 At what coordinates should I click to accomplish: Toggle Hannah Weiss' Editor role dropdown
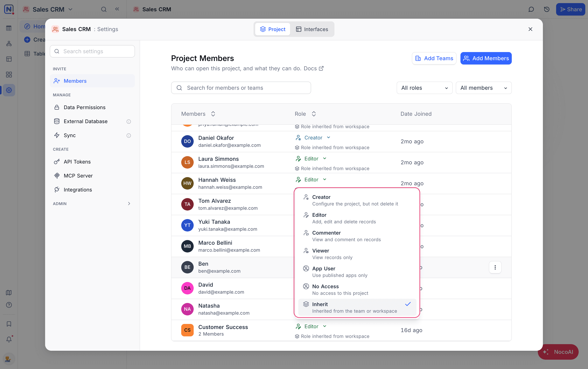click(x=311, y=179)
